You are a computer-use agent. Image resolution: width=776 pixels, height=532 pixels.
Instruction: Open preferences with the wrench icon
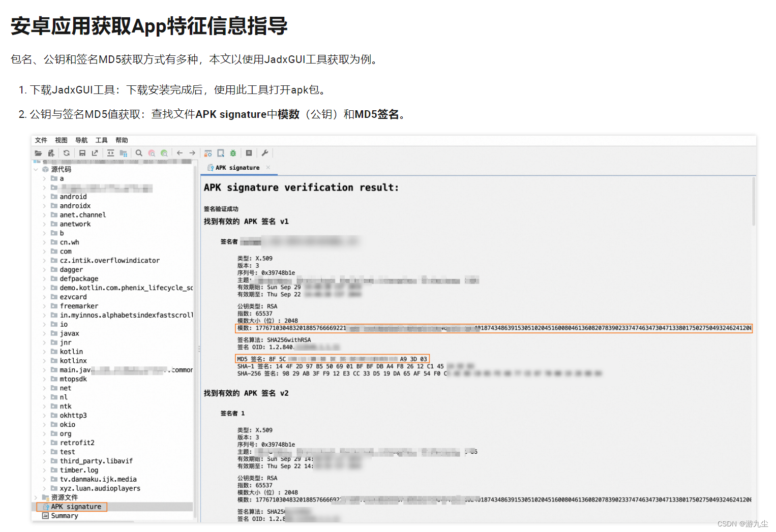click(265, 153)
